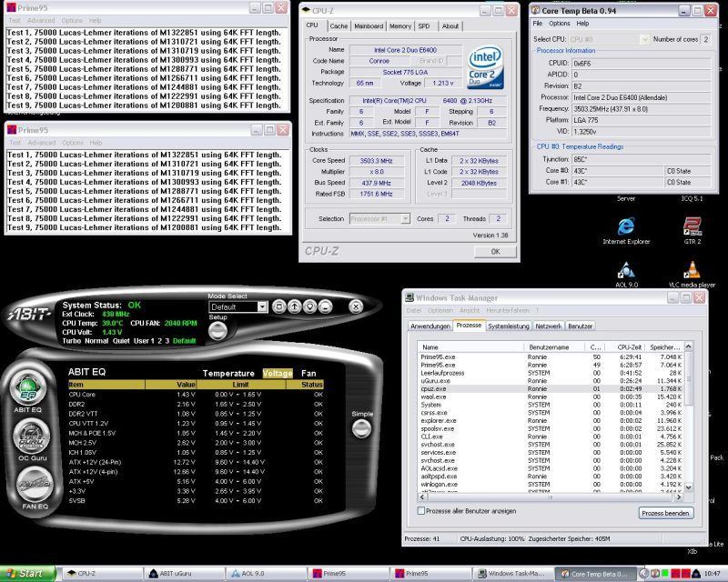The height and width of the screenshot is (582, 728).
Task: Click Task-Manager process list vertical scrollbar down arrow
Action: (689, 487)
